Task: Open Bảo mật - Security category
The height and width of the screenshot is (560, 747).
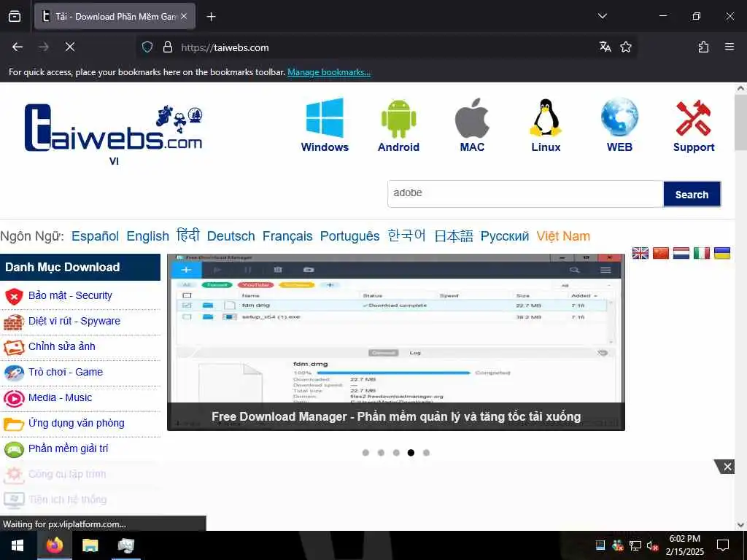Action: point(70,295)
